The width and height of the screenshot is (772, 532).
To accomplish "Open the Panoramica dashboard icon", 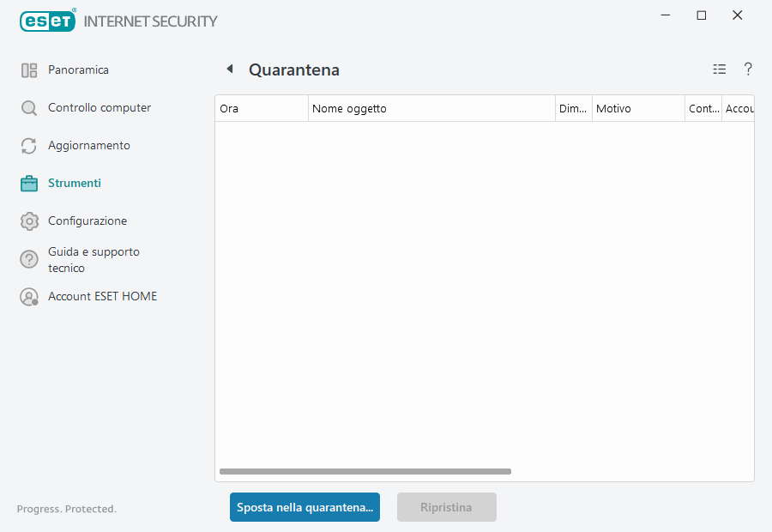I will pyautogui.click(x=29, y=70).
